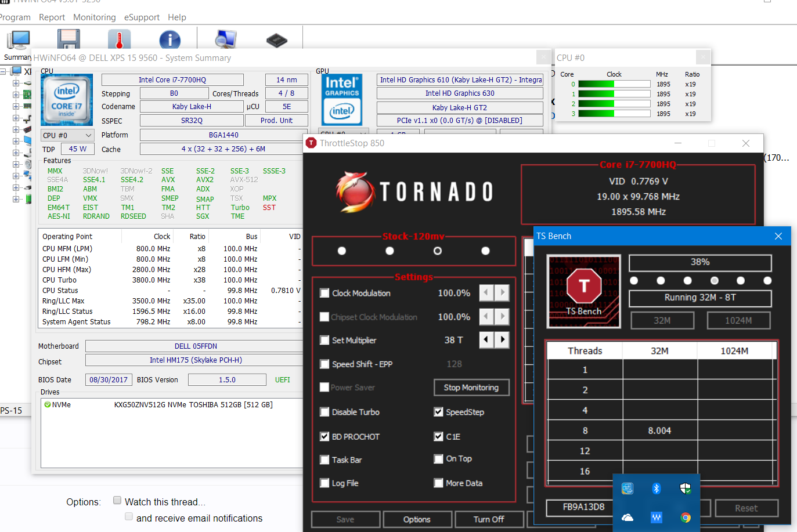
Task: Click the green check icon next to NVMe
Action: pyautogui.click(x=47, y=405)
